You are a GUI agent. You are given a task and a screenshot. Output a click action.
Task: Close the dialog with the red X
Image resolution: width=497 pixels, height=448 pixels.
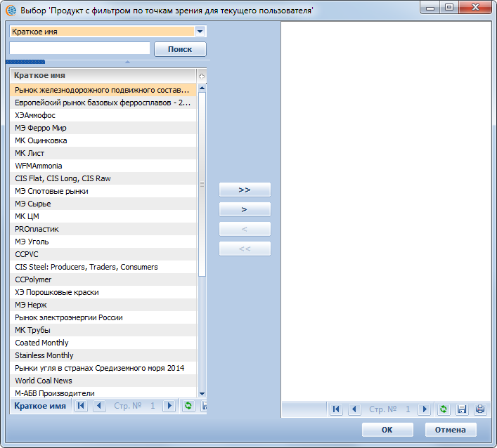(x=475, y=7)
